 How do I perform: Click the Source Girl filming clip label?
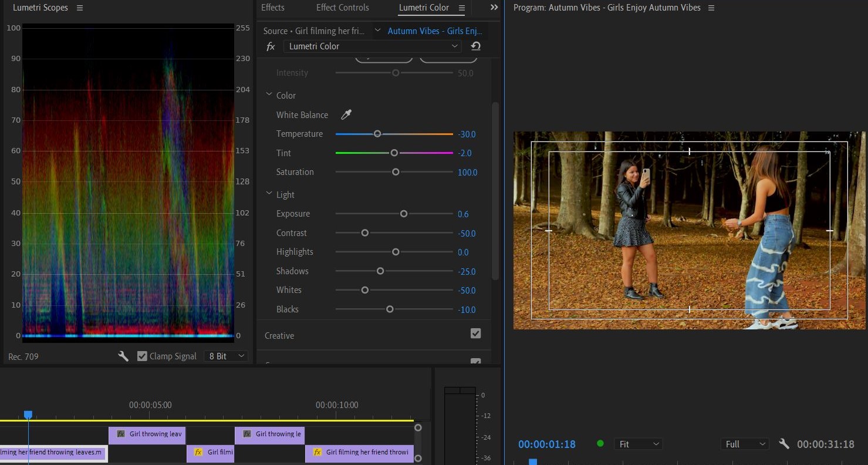coord(314,31)
